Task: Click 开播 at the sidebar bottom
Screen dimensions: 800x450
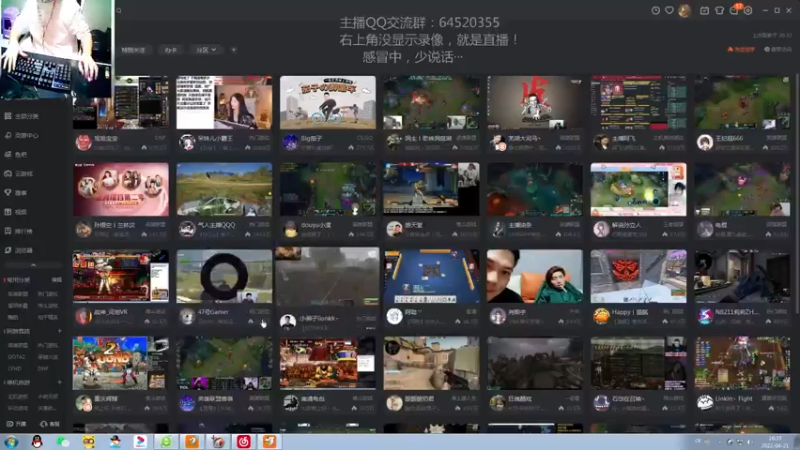Action: (16, 424)
